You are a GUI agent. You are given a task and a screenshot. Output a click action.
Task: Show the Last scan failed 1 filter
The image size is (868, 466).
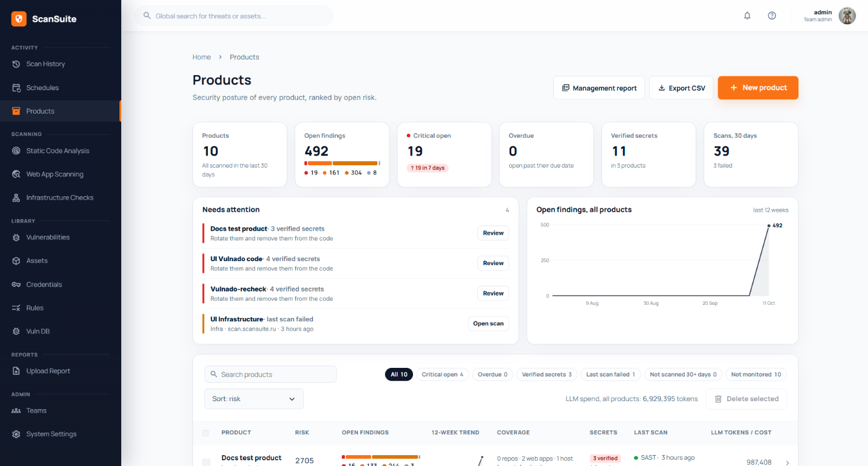611,375
